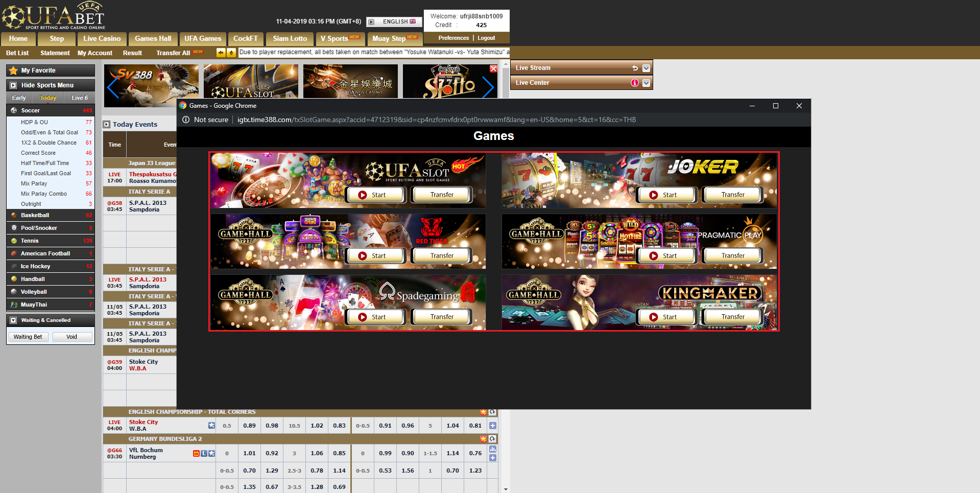Click the Void button
The width and height of the screenshot is (980, 493).
point(72,337)
